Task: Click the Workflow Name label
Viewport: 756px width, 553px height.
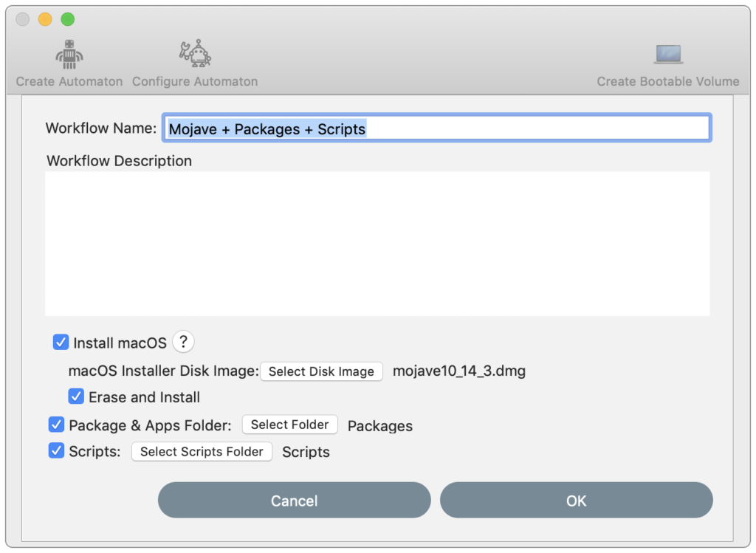Action: [100, 128]
